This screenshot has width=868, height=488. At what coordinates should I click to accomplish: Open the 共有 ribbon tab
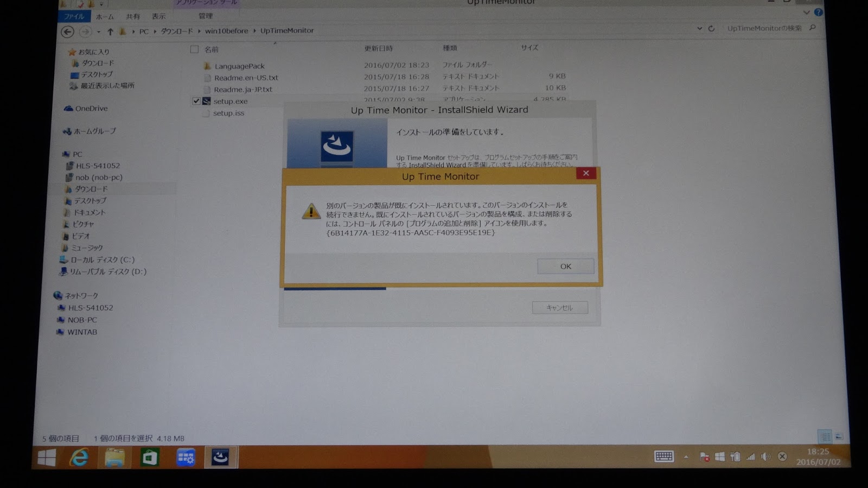[132, 16]
